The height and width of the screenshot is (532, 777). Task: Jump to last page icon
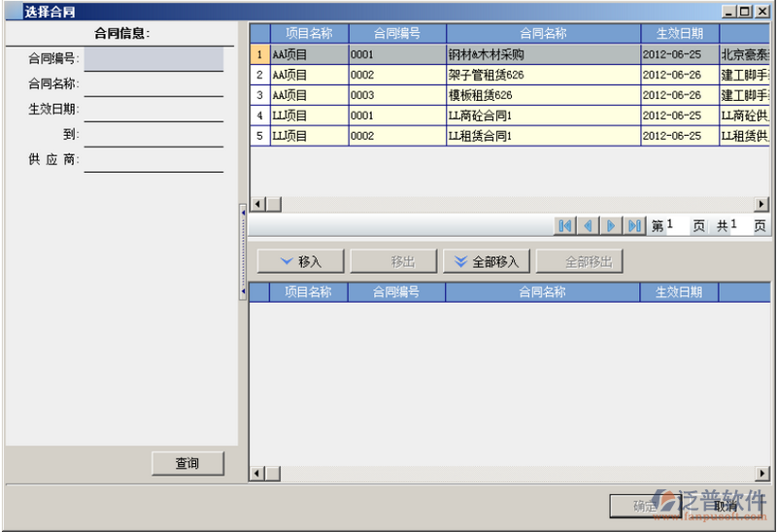tap(634, 226)
